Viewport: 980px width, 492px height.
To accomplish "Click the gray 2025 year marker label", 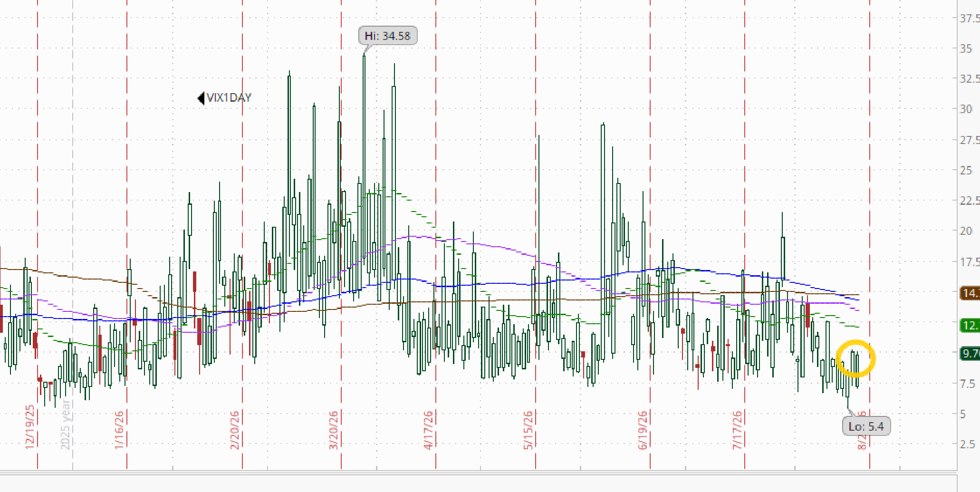I will (66, 424).
